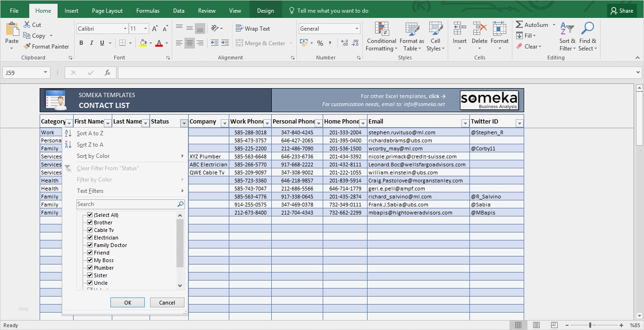Open the Email column filter dropdown

(465, 123)
